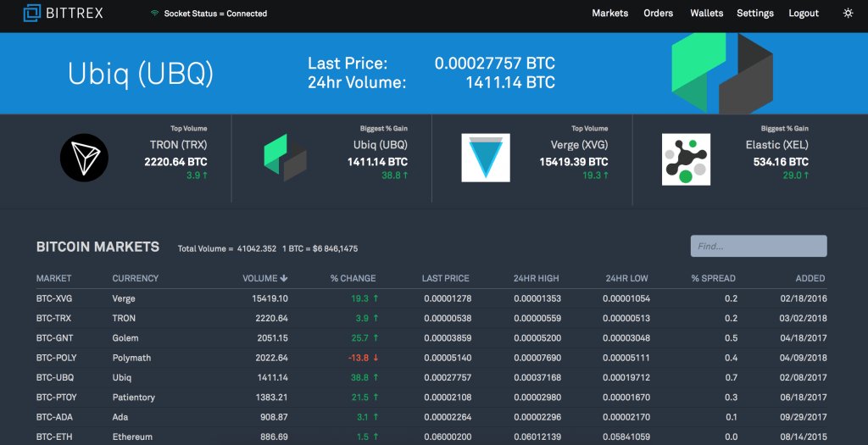Click the BITCOIN MARKETS heading

coord(97,247)
